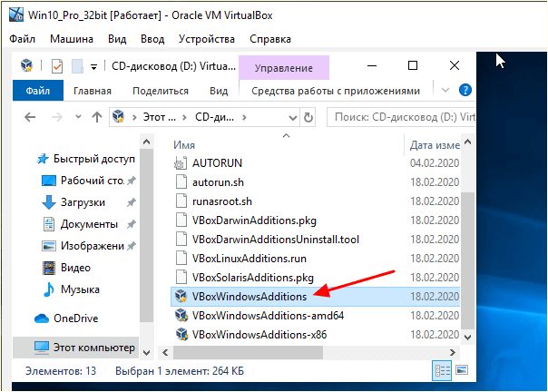This screenshot has height=392, width=548.
Task: Select the Управление contextual tab
Action: (x=284, y=68)
